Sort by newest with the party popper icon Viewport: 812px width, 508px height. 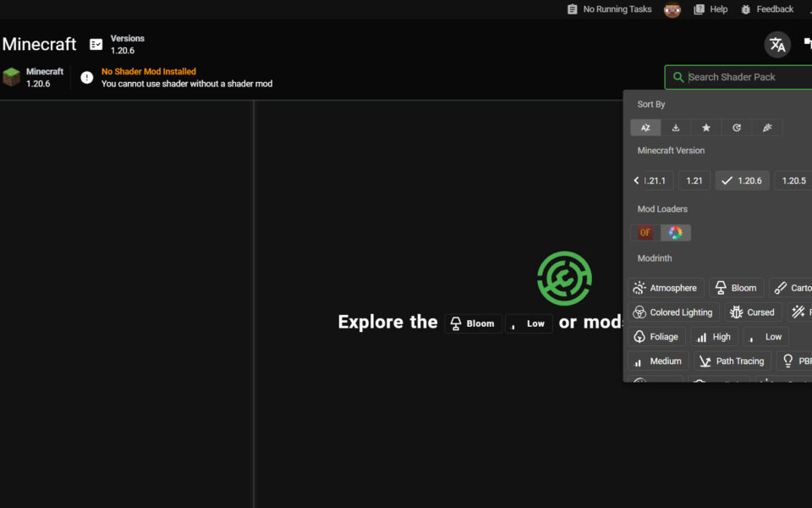pos(767,128)
